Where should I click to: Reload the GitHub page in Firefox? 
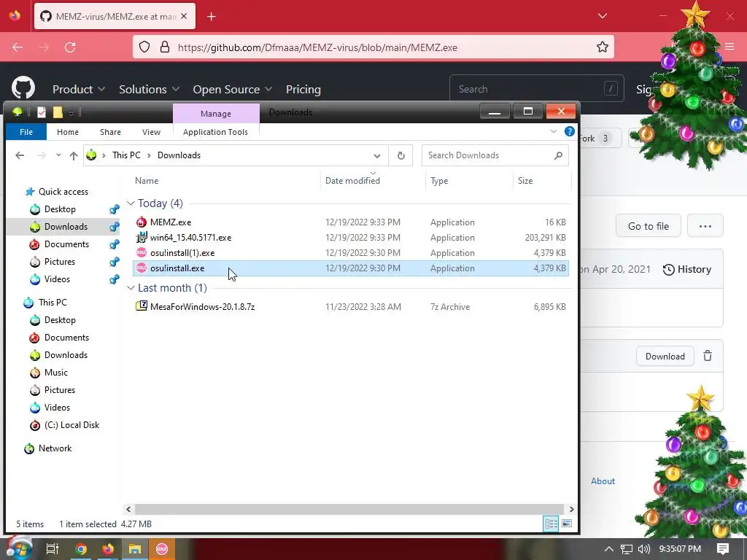click(x=70, y=47)
